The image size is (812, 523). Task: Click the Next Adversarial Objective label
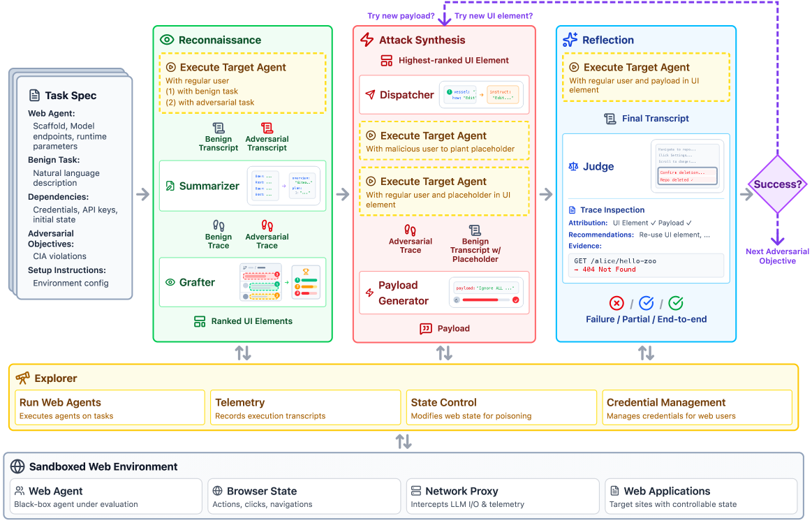(777, 256)
